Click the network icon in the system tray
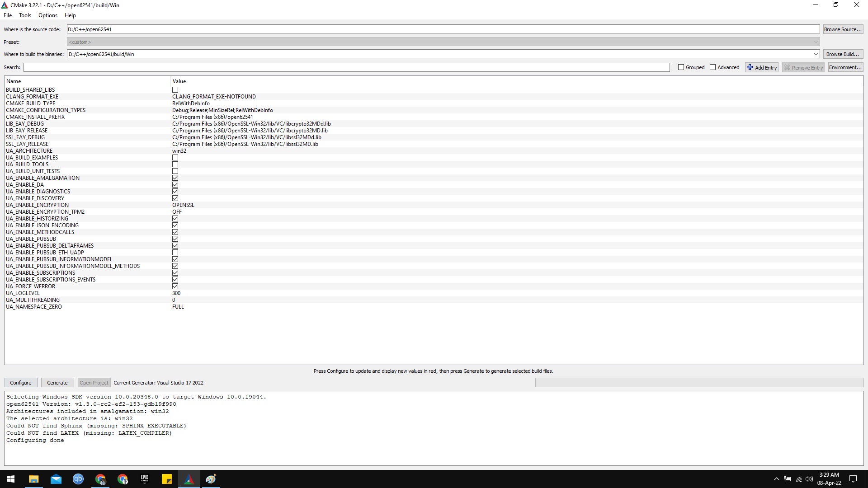 (x=798, y=479)
